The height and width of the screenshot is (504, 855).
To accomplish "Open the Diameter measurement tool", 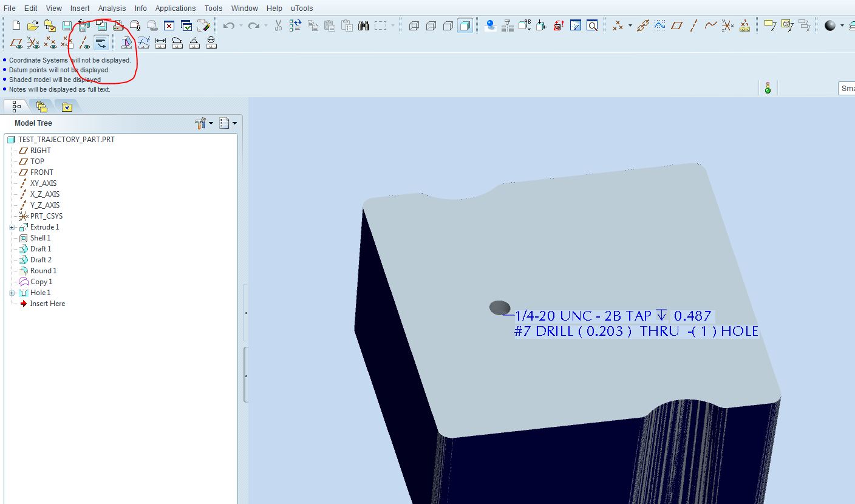I will (211, 43).
